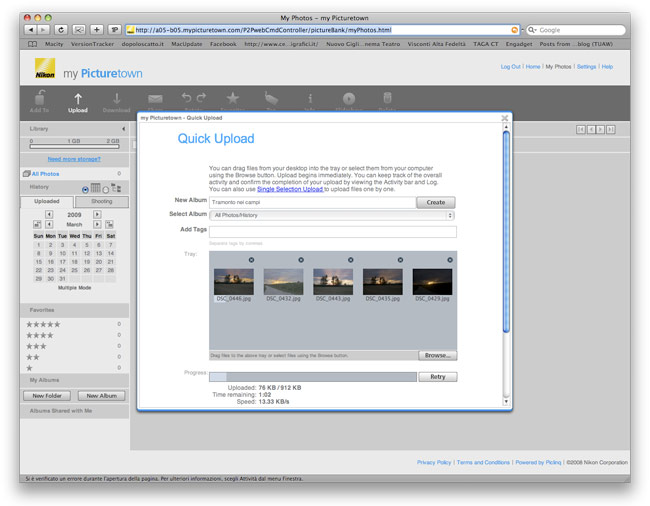The width and height of the screenshot is (650, 506).
Task: Go to previous month before March
Action: (49, 224)
